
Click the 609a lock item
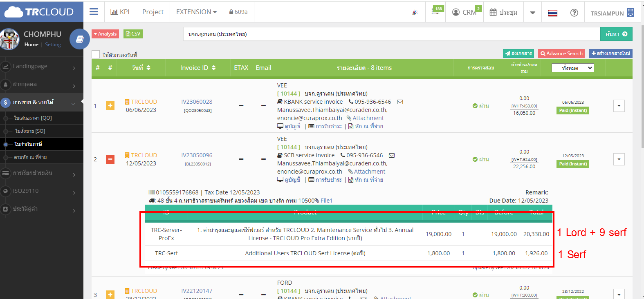click(238, 12)
